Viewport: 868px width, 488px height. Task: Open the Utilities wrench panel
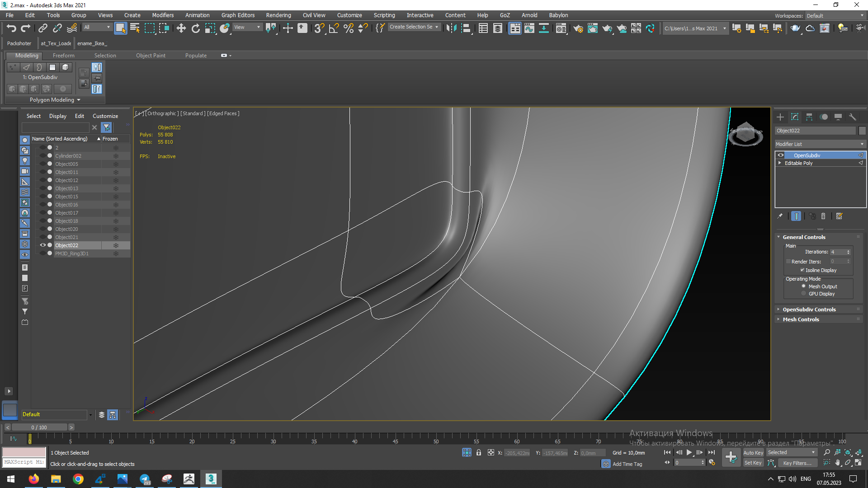[x=852, y=117]
